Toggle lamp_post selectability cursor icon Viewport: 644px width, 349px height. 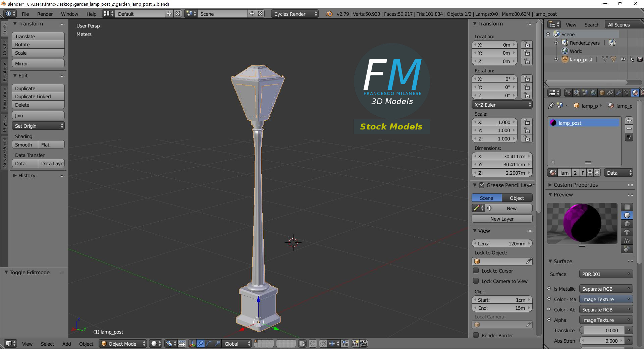coord(632,59)
